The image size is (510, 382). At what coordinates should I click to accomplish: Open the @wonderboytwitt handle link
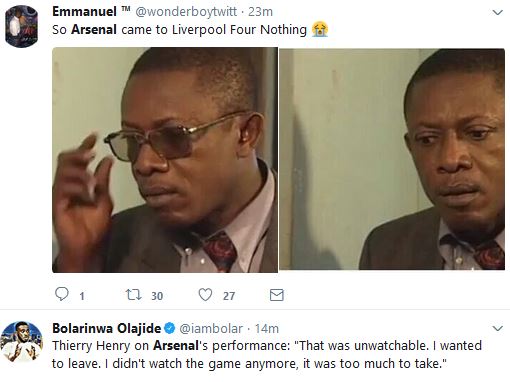click(x=186, y=12)
